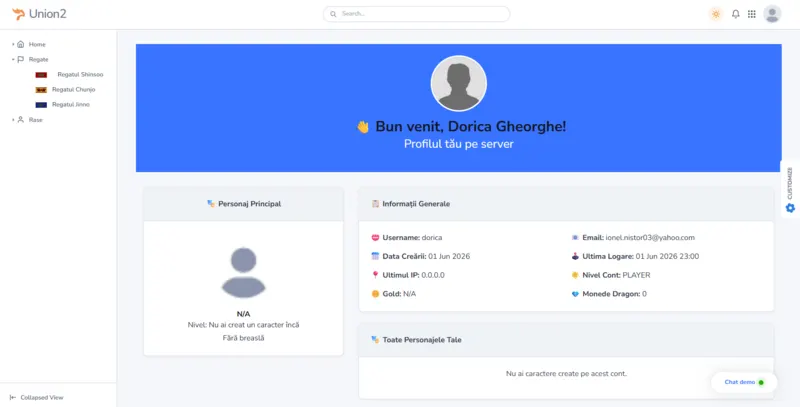The height and width of the screenshot is (407, 800).
Task: Collapse the Regate sidebar section
Action: [13, 59]
